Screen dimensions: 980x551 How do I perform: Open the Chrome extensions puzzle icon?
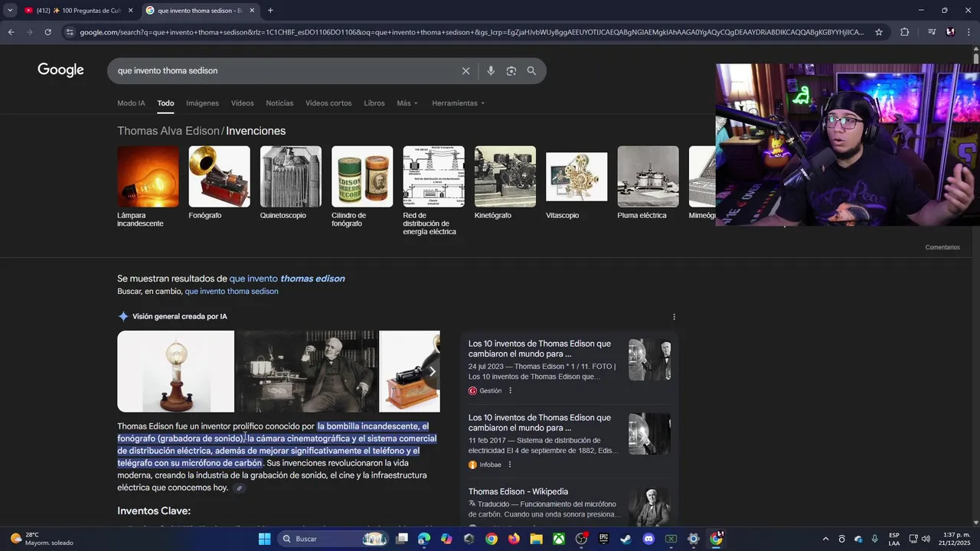[x=904, y=32]
